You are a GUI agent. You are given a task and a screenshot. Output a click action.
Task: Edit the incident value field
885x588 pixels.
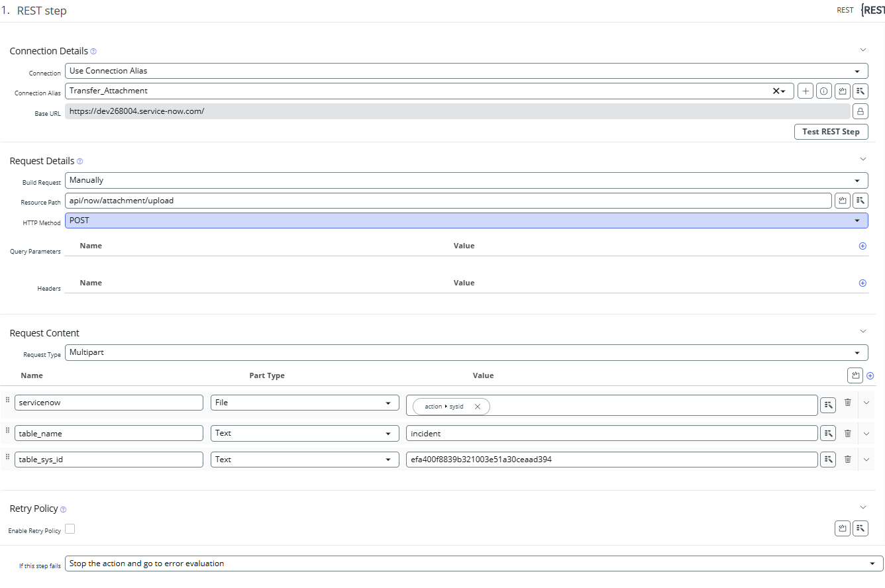(612, 433)
